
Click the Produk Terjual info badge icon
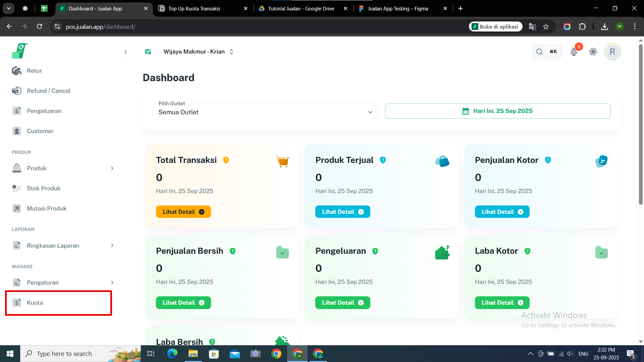coord(383,160)
